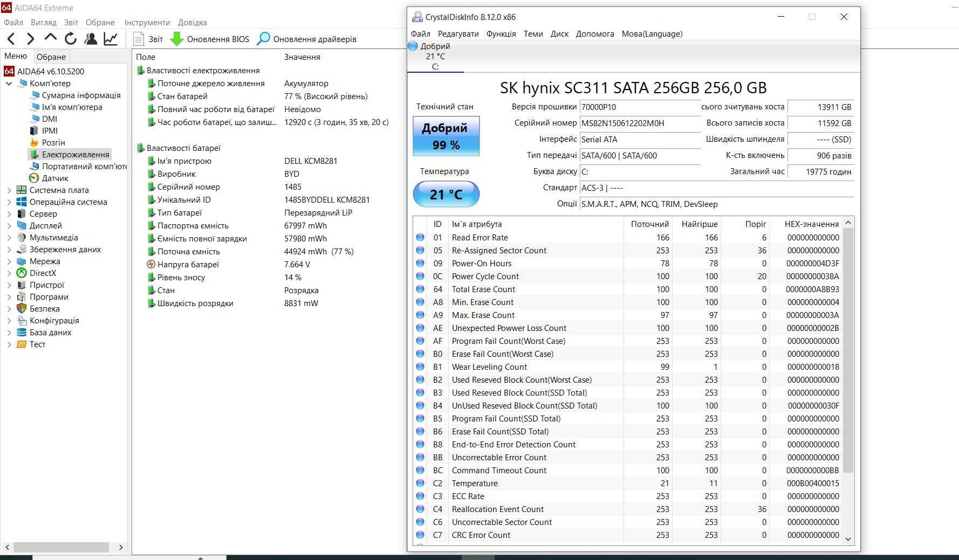Click the AIDA64 v6.10.5200 root item
This screenshot has width=959, height=560.
[x=50, y=71]
